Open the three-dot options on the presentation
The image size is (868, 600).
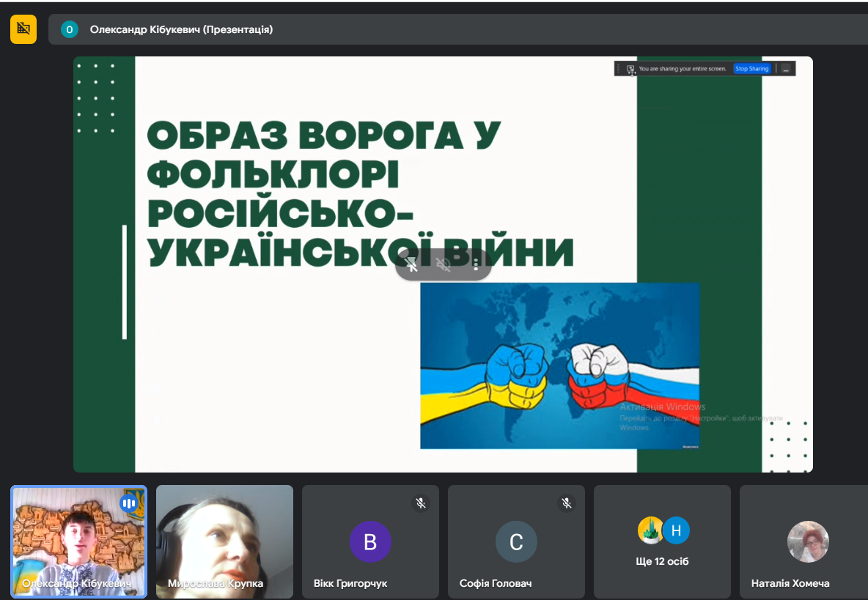(476, 264)
